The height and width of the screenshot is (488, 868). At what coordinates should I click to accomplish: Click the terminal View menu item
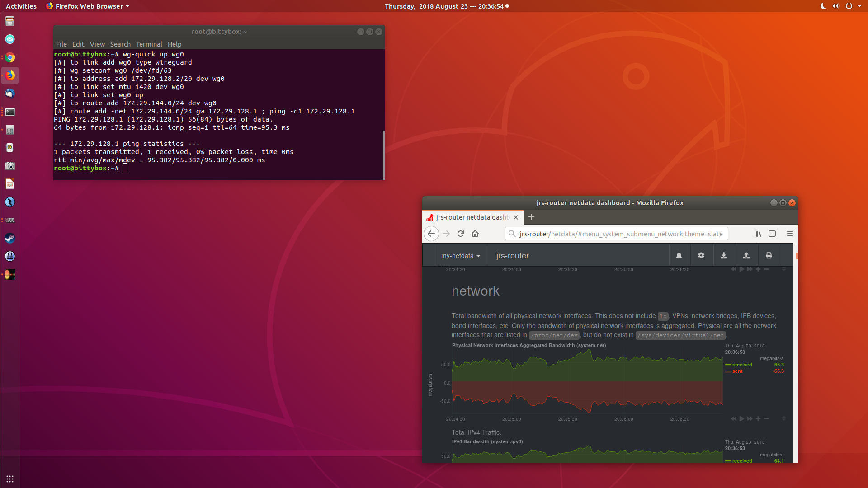click(x=97, y=43)
